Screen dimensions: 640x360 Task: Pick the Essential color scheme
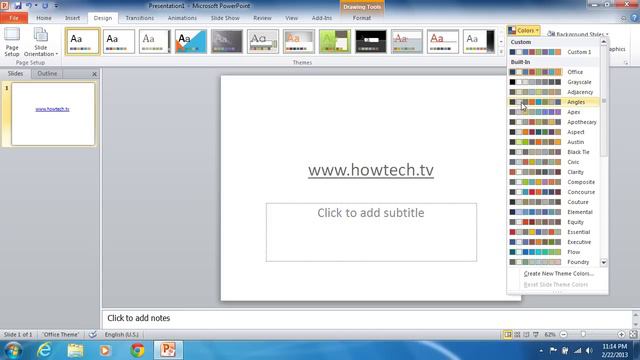point(553,232)
